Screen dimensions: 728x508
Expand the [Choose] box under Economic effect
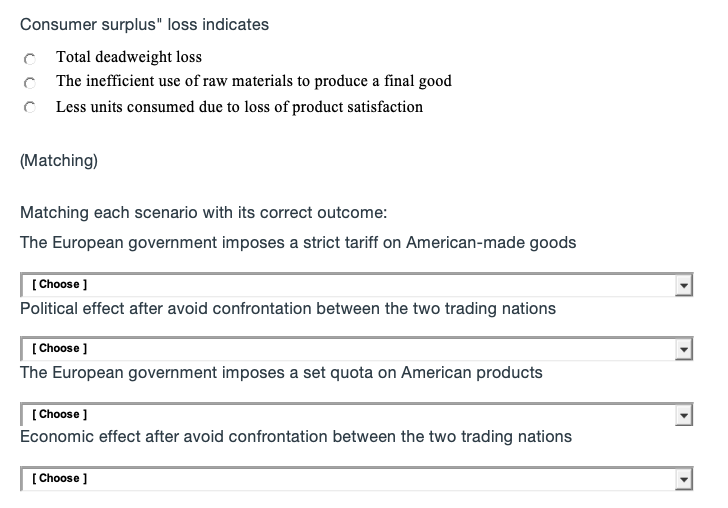coord(350,479)
